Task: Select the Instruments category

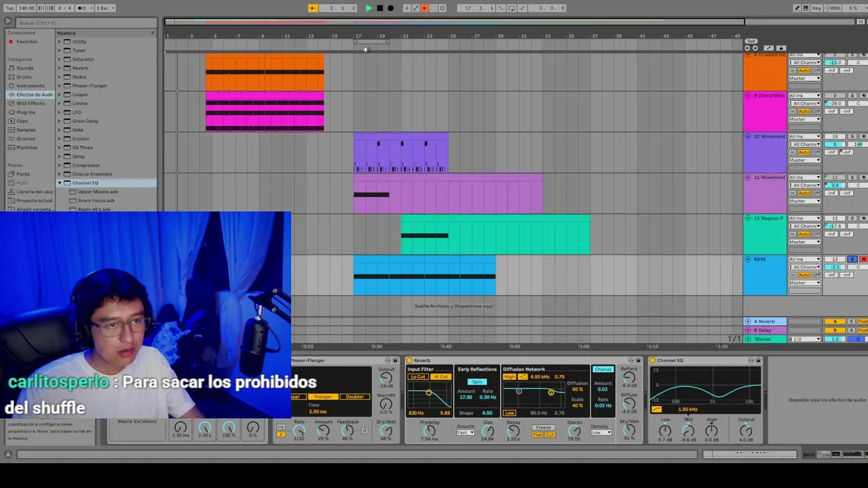Action: tap(30, 85)
